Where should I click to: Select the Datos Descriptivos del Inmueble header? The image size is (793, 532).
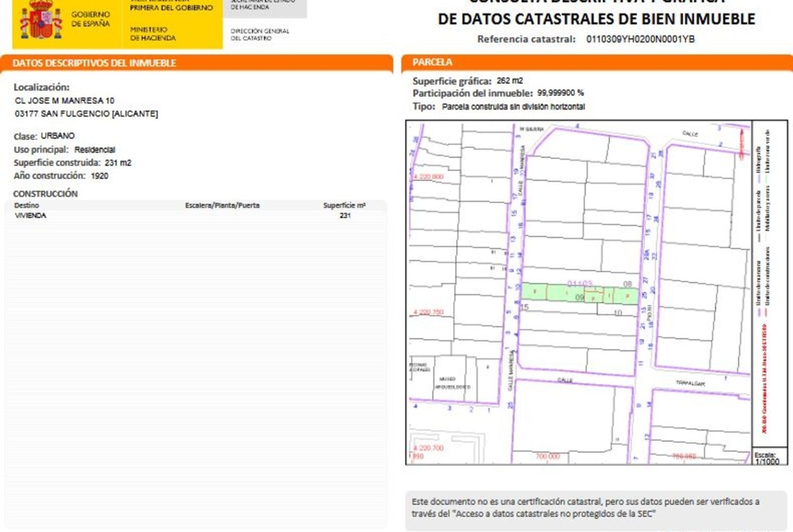point(95,63)
